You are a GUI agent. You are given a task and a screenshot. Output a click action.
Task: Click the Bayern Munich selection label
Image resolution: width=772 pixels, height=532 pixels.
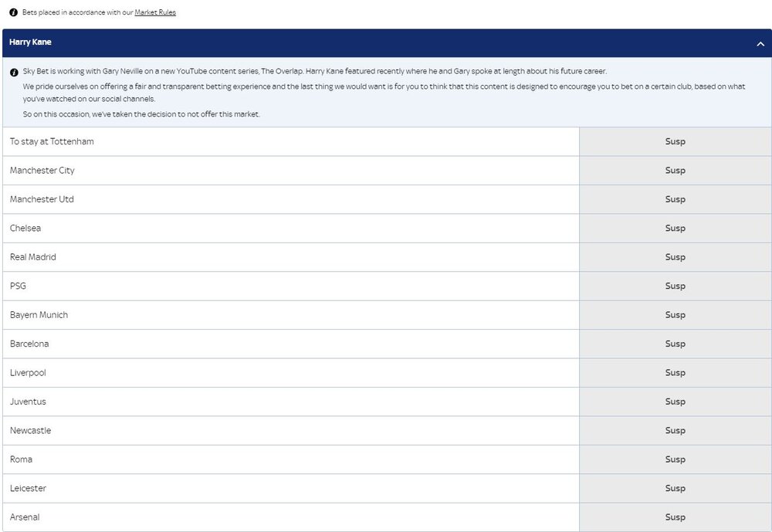39,315
